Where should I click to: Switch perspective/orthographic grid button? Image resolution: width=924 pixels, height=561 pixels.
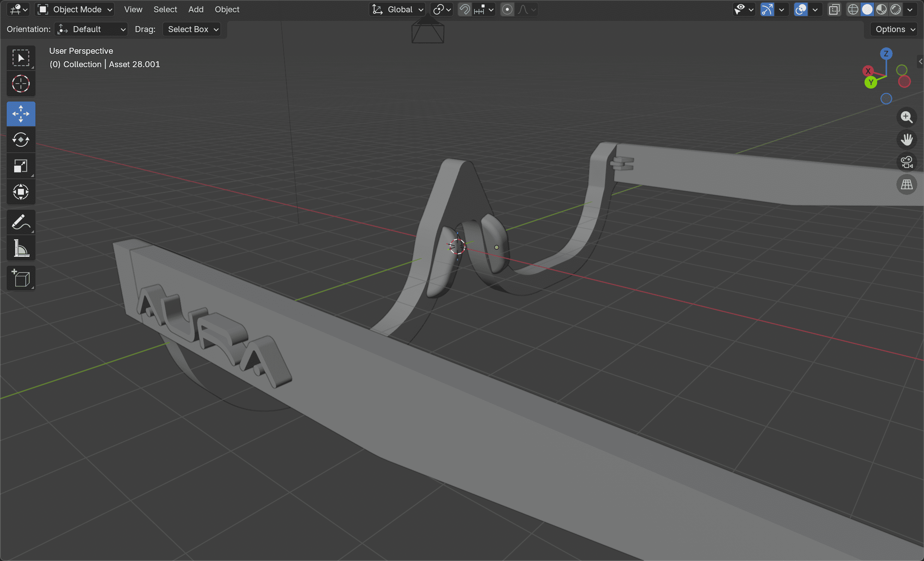907,185
